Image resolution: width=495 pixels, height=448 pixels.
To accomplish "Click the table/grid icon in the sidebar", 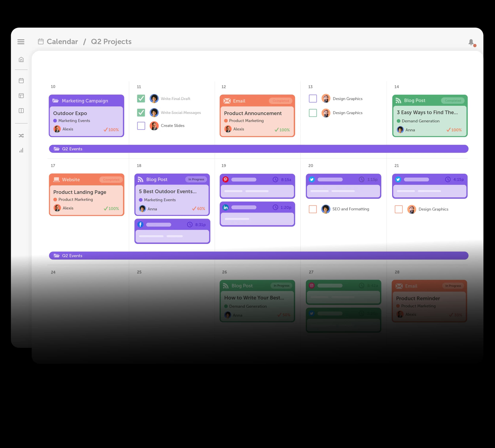I will 22,95.
